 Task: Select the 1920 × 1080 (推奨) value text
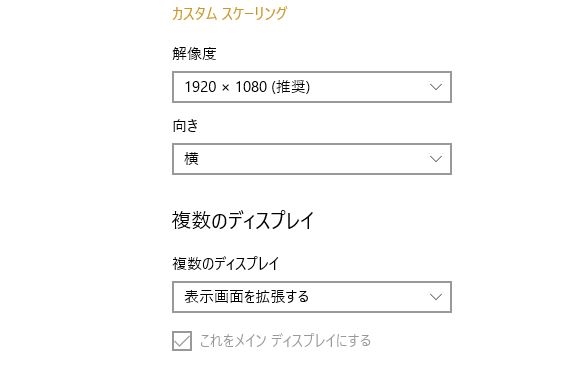(x=247, y=87)
